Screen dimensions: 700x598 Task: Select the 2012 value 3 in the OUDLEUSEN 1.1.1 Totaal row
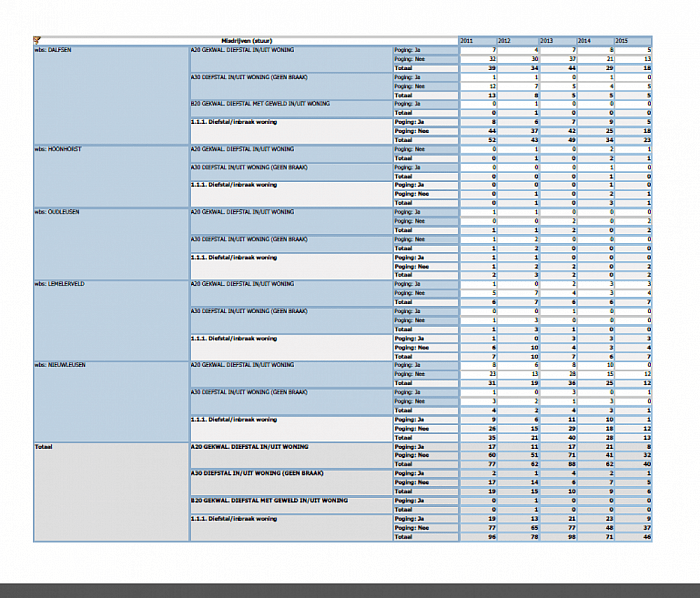537,275
